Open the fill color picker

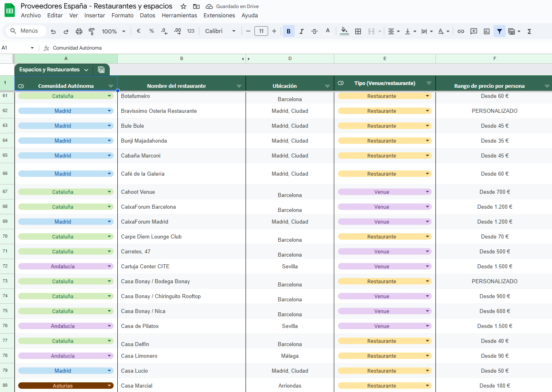pyautogui.click(x=344, y=31)
